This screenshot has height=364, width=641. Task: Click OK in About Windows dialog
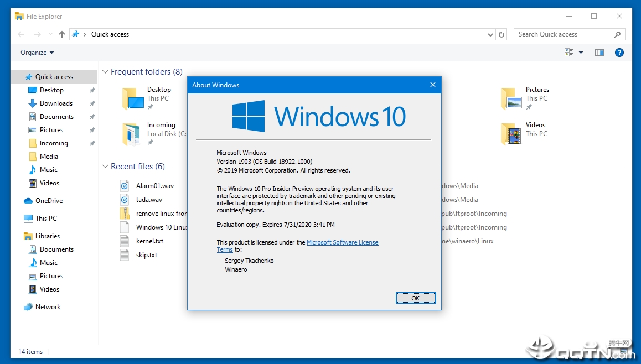tap(415, 298)
